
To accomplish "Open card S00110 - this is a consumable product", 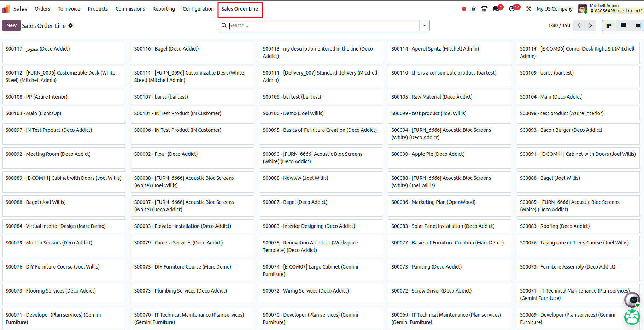I will (x=449, y=77).
